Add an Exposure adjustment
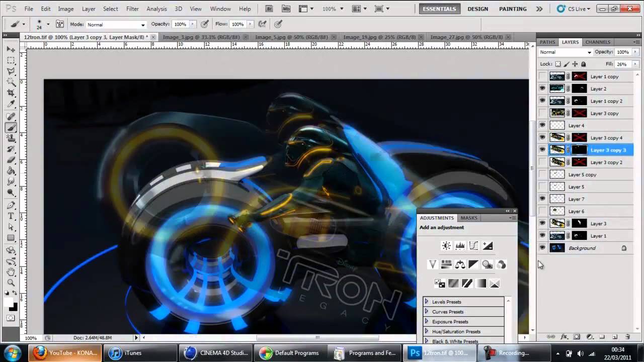 point(488,246)
